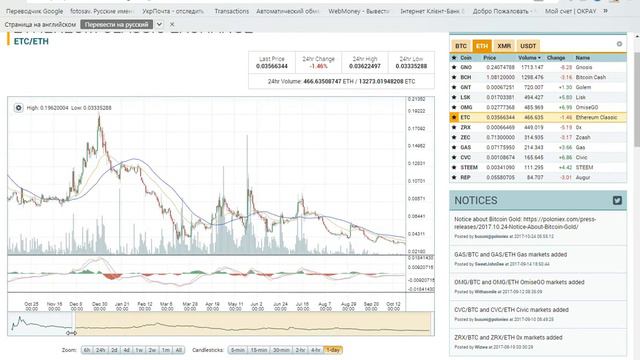Select Ethereum Classic market row
The image size is (640, 360).
pos(538,118)
